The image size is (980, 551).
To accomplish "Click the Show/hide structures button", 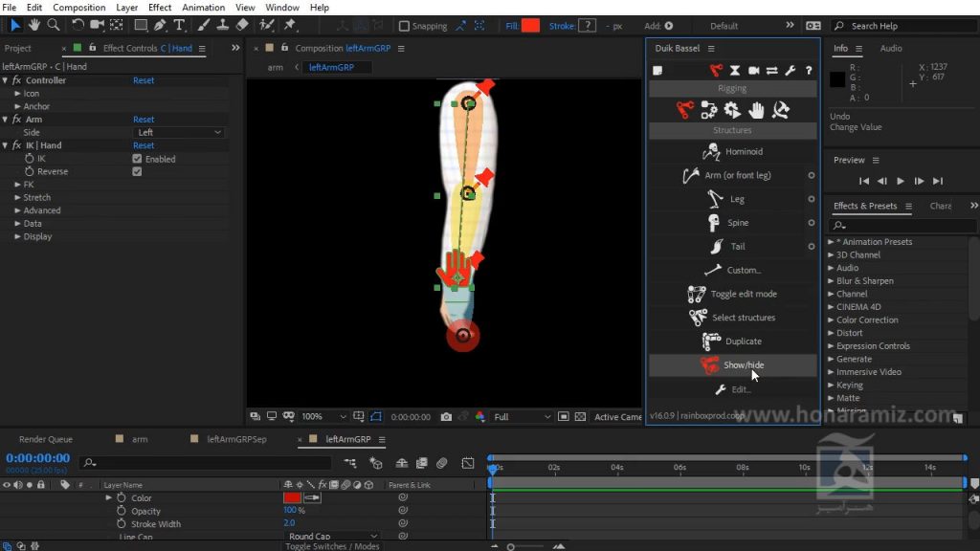I will pos(732,364).
